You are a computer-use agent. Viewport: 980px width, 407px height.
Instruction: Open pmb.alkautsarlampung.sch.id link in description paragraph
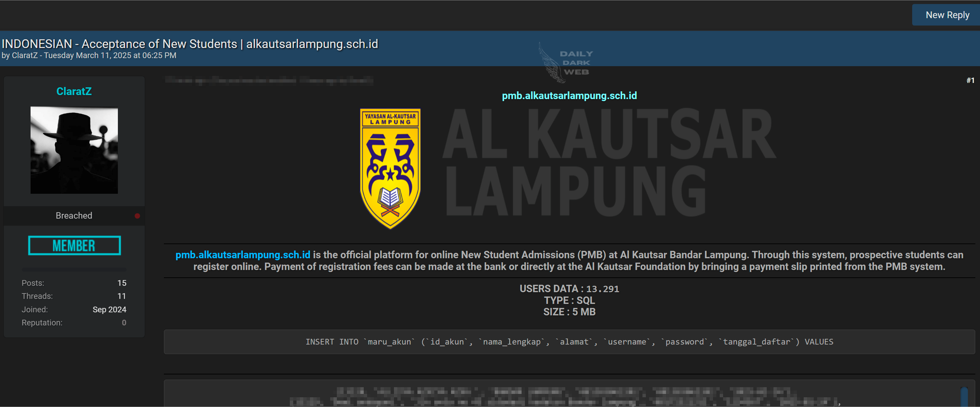pyautogui.click(x=243, y=255)
